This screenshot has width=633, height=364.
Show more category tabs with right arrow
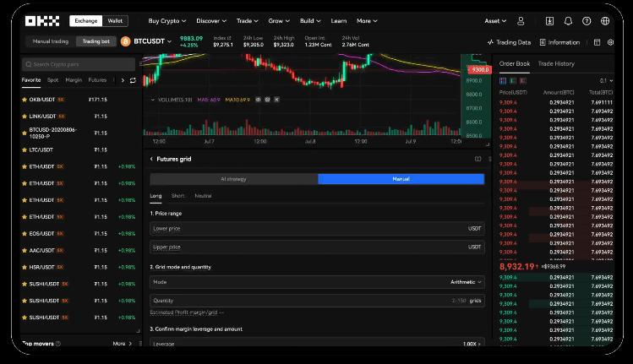[123, 80]
